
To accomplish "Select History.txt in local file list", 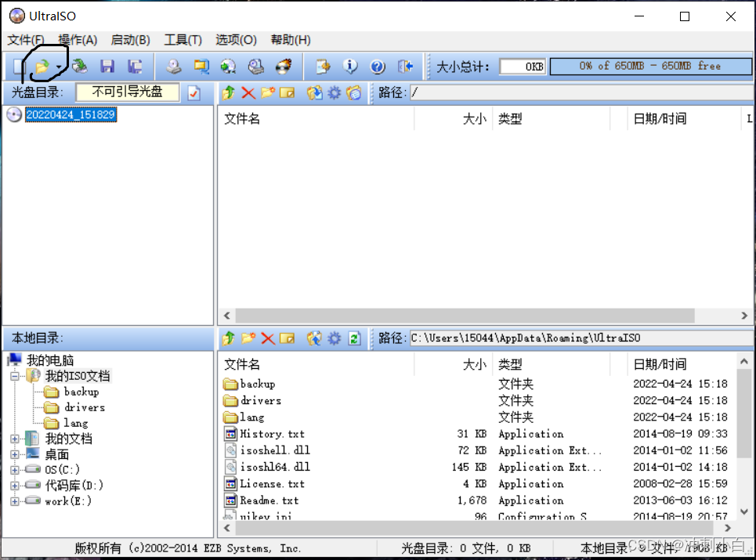I will point(273,434).
